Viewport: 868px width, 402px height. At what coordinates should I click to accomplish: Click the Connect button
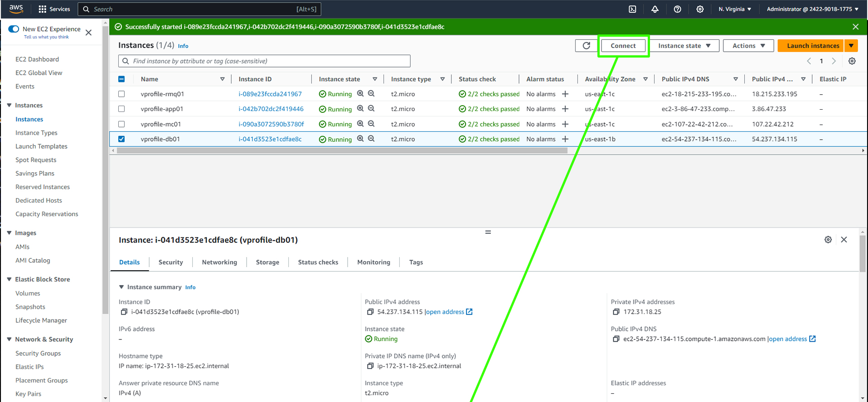point(623,46)
